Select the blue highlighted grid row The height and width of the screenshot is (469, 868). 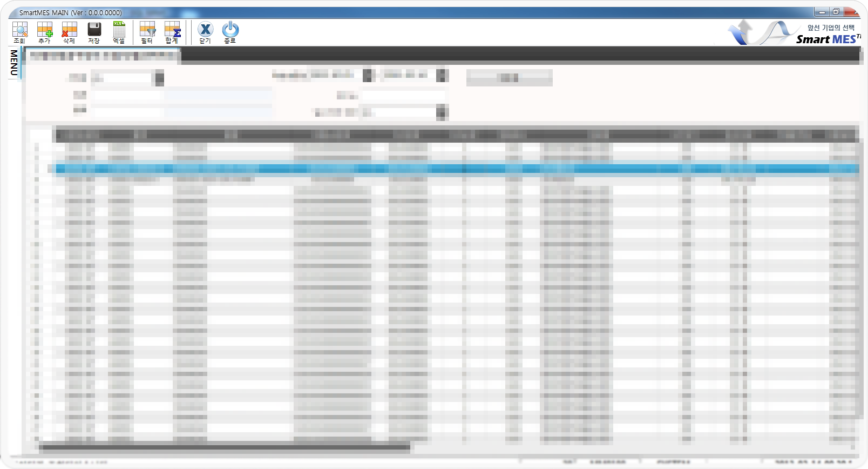(453, 169)
